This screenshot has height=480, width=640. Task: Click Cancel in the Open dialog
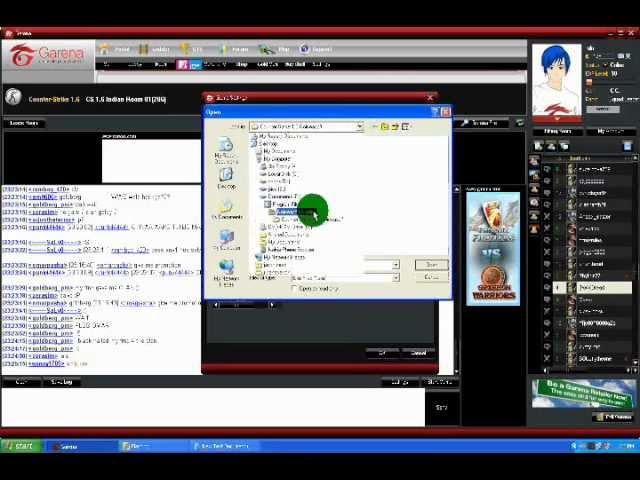click(431, 278)
